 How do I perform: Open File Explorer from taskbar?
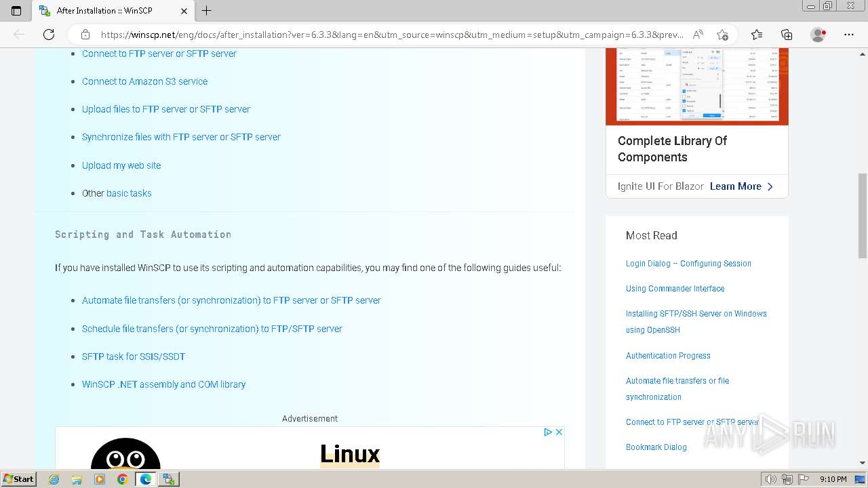coord(77,479)
